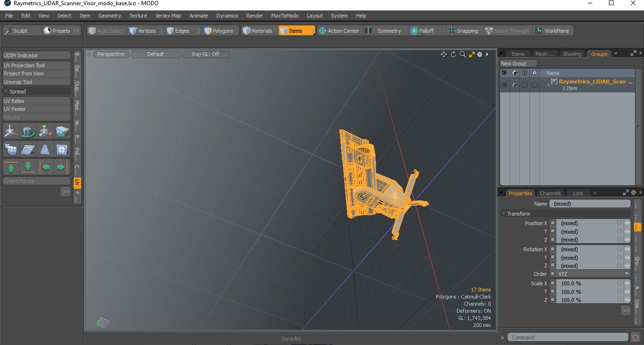Click the Unwrap Tool button
This screenshot has height=345, width=644.
pyautogui.click(x=36, y=82)
